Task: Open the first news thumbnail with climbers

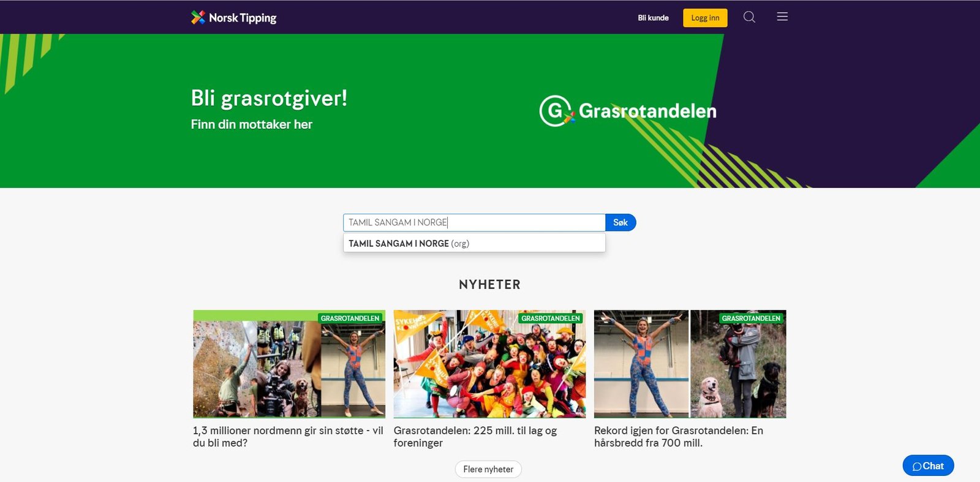Action: (289, 364)
